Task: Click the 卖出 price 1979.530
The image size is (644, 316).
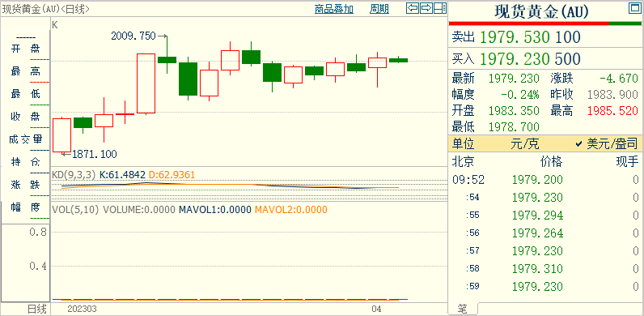Action: [515, 37]
